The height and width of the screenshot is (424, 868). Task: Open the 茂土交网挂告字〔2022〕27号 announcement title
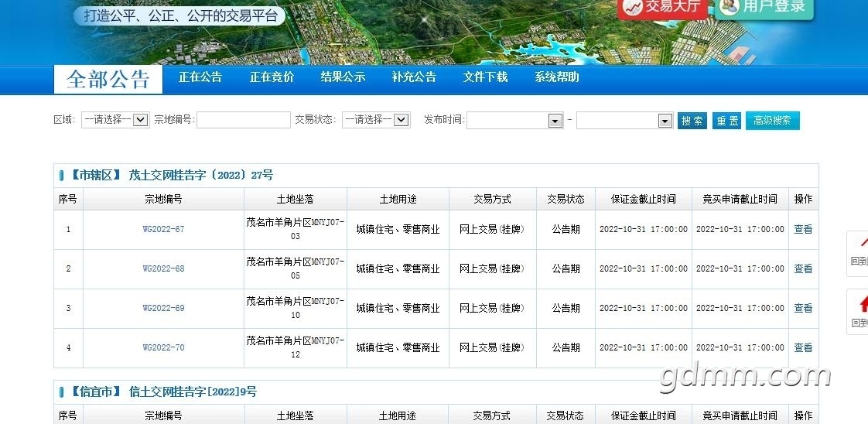point(201,176)
